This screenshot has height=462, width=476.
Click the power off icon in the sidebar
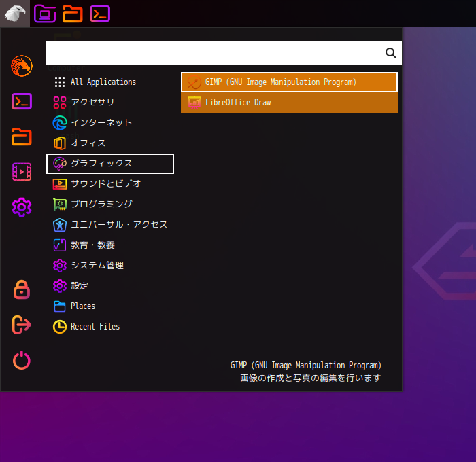[22, 360]
